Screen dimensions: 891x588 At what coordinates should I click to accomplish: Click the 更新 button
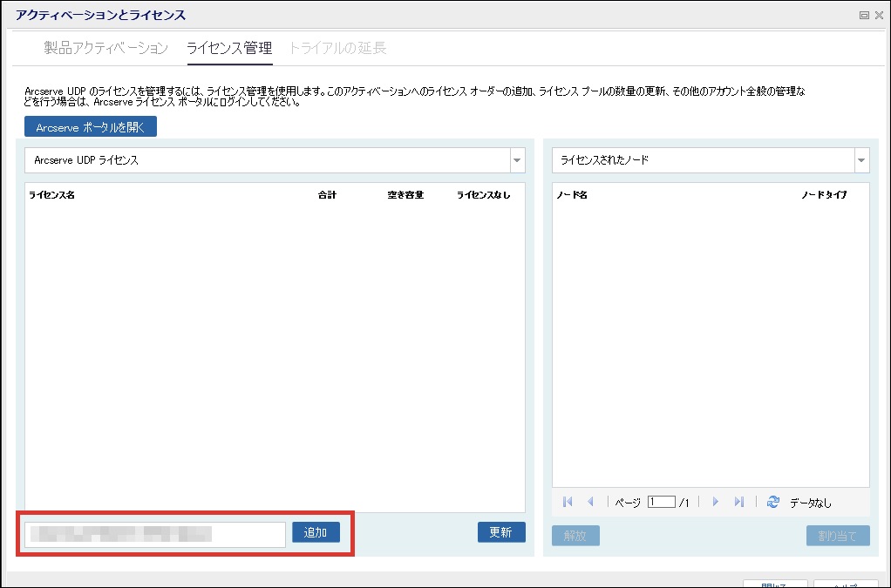click(501, 532)
